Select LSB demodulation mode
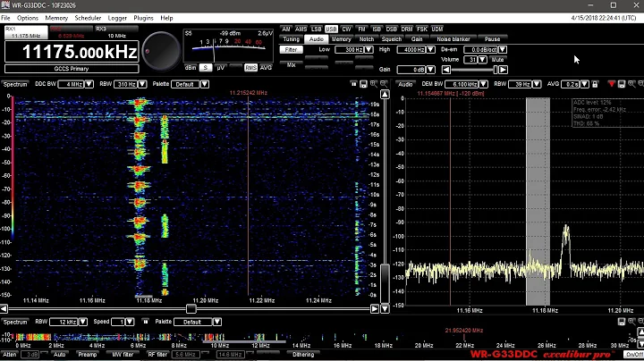This screenshot has width=644, height=361. (x=317, y=29)
